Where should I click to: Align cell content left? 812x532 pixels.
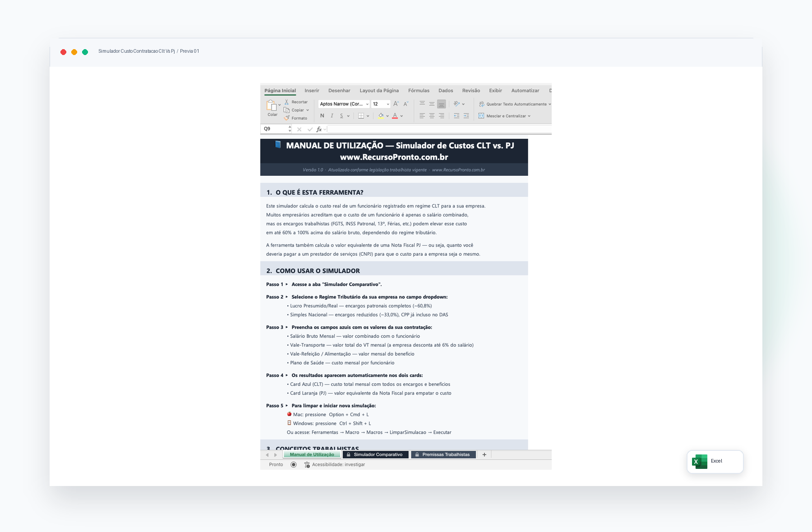point(422,116)
